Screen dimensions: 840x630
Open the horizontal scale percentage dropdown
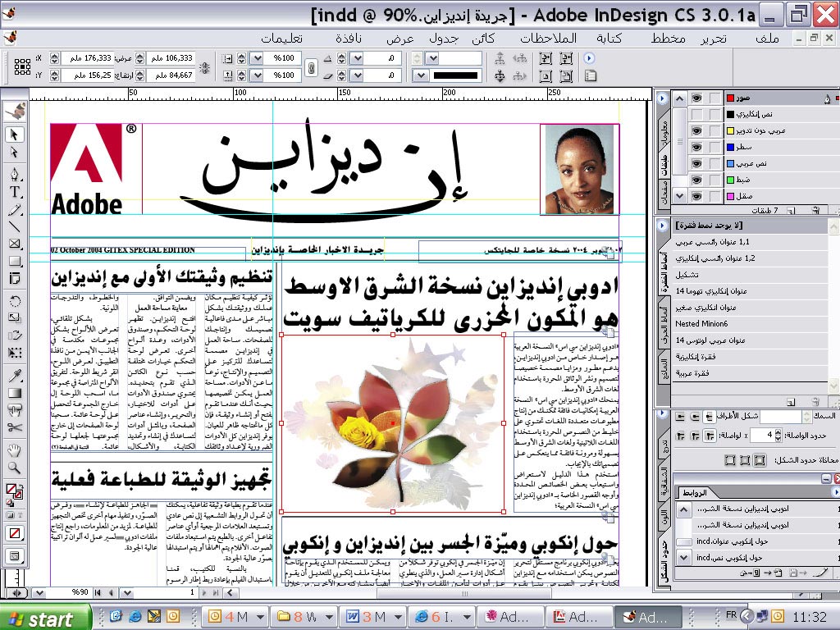point(257,58)
